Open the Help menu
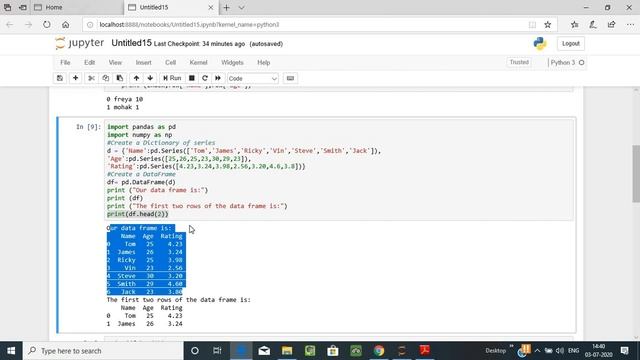 (x=264, y=62)
